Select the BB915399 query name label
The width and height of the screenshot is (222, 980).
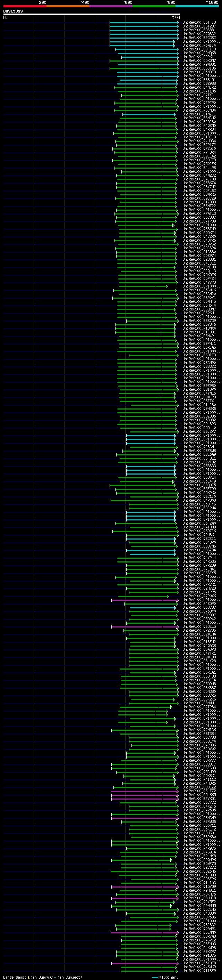(x=13, y=11)
